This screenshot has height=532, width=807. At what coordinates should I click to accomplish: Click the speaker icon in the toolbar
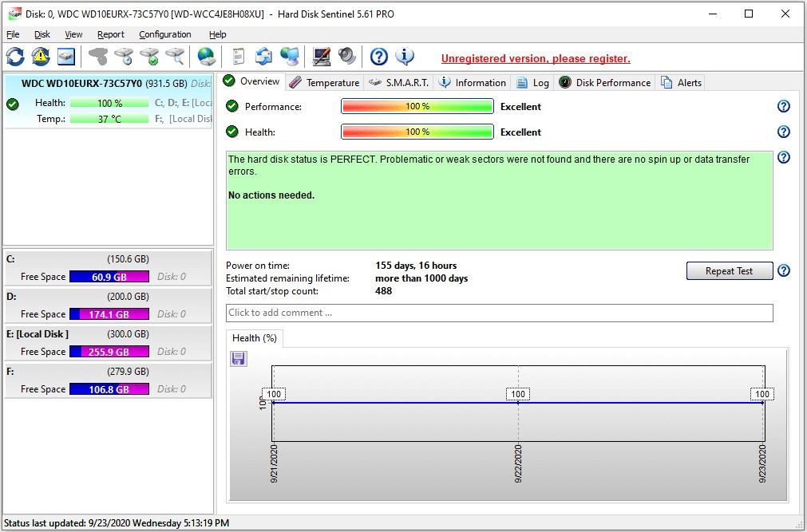click(346, 57)
